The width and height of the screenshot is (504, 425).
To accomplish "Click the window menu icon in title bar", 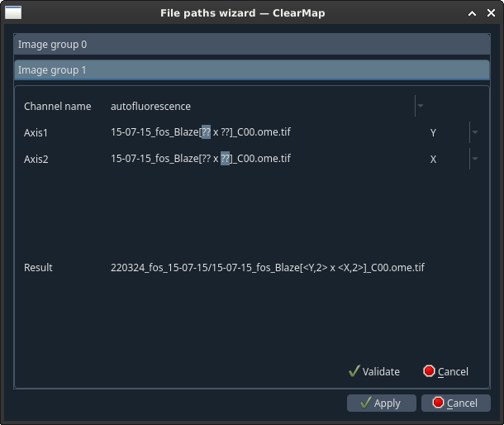I will pos(13,13).
